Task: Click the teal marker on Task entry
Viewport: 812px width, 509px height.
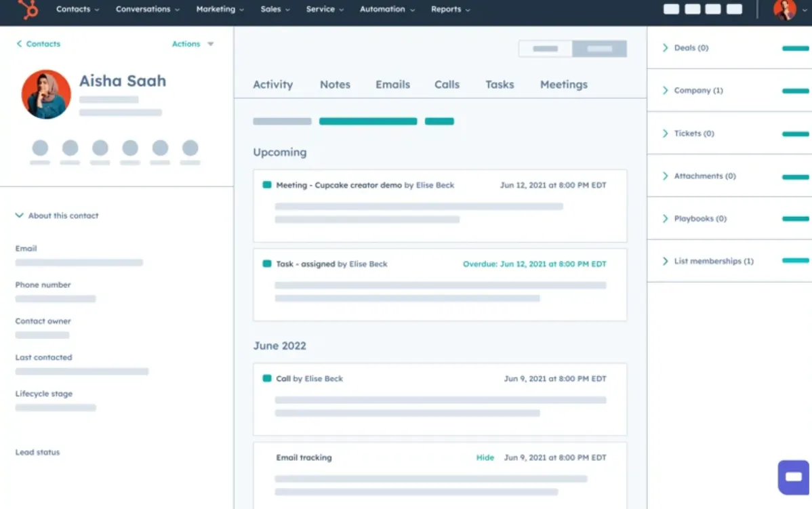Action: 266,264
